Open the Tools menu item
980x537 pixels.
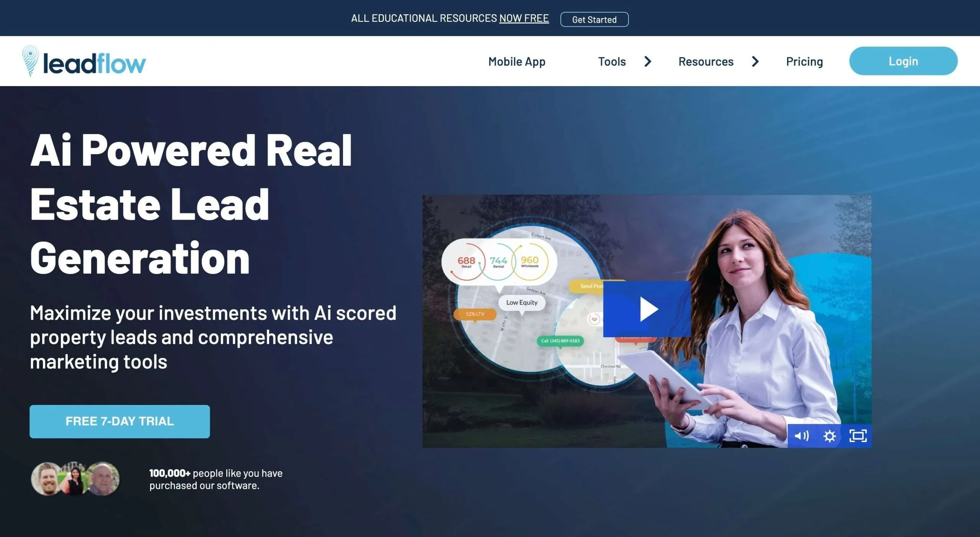[x=612, y=61]
